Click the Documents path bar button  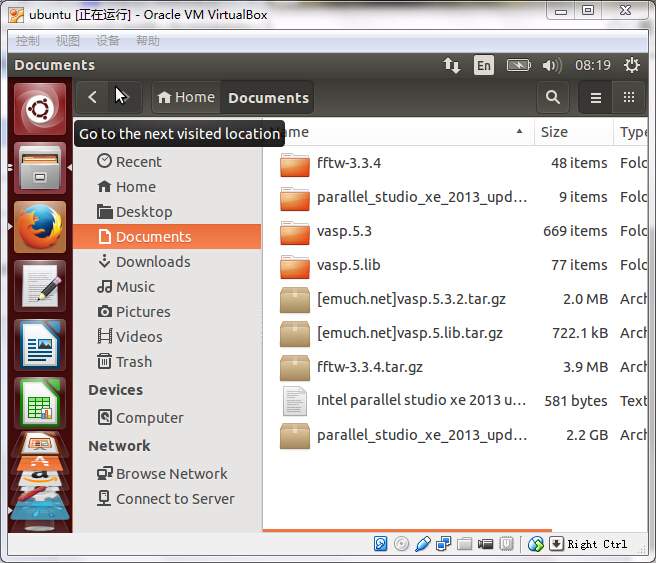coord(268,97)
